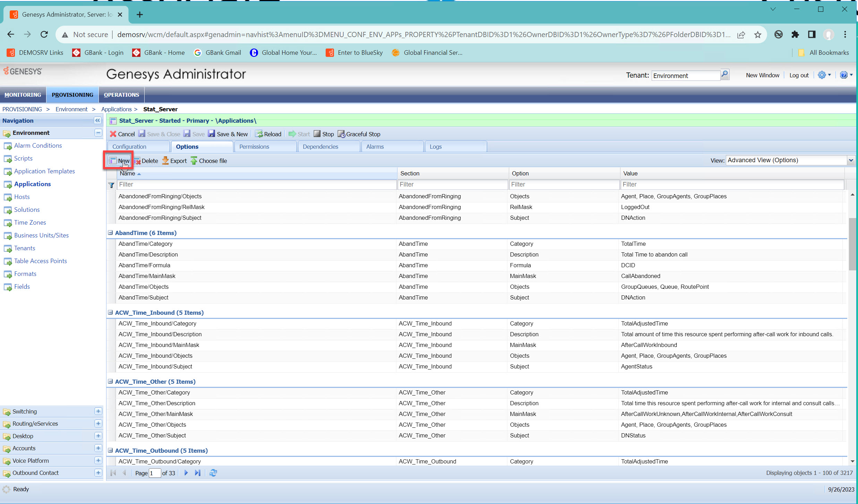Switch to the Configuration tab
The width and height of the screenshot is (858, 504).
(x=139, y=147)
